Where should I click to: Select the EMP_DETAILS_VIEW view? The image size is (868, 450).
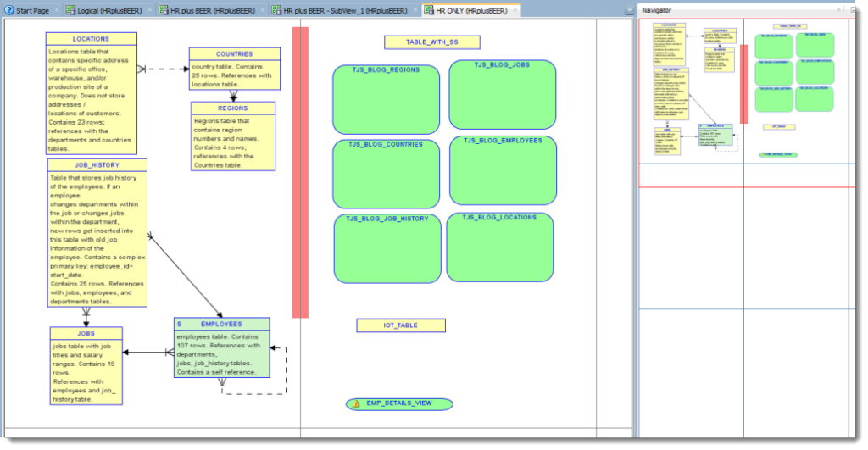(400, 404)
